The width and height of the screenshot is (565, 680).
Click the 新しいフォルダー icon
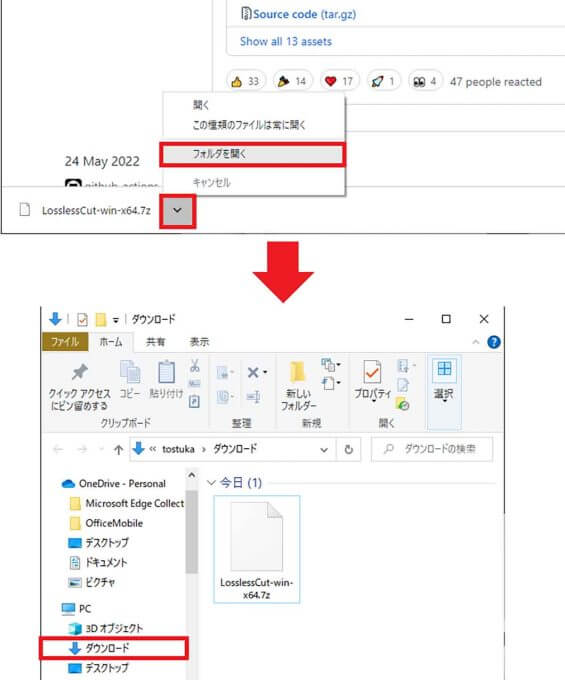(298, 372)
